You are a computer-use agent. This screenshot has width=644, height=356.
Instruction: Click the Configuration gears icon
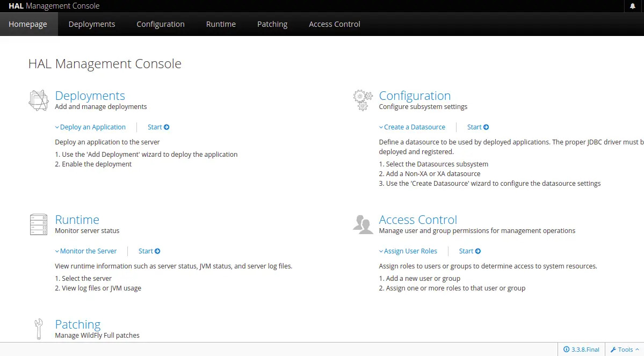tap(363, 100)
